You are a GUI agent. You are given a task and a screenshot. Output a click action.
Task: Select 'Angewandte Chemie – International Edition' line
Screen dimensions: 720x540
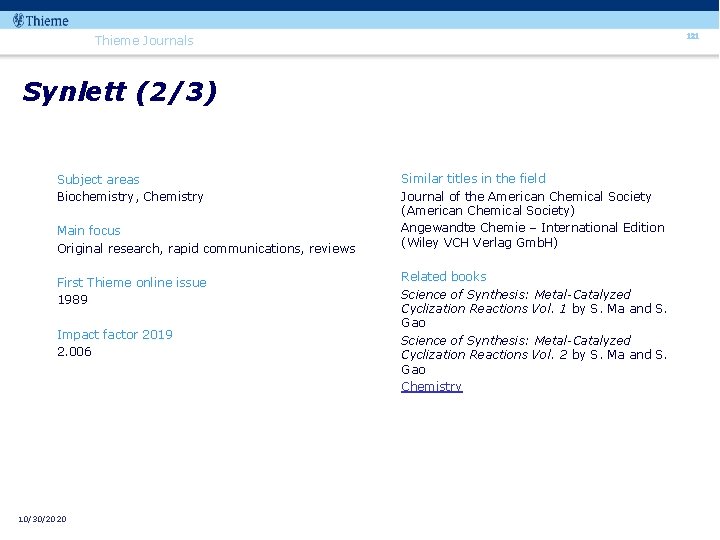point(533,228)
